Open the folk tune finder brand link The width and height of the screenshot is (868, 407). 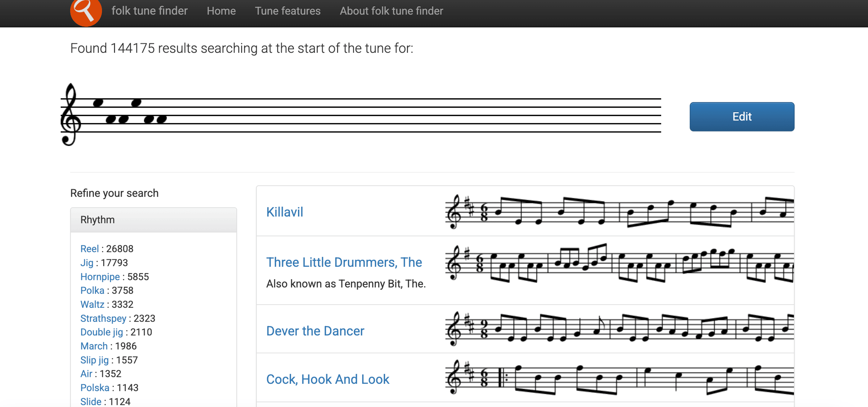(149, 11)
